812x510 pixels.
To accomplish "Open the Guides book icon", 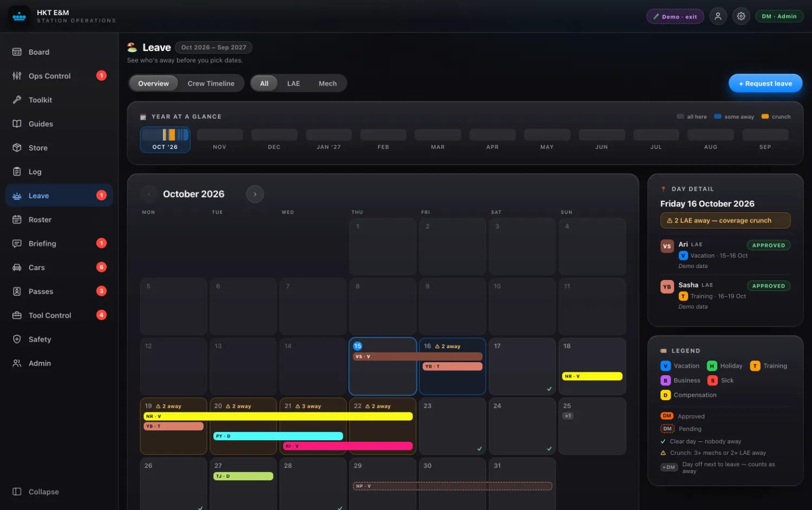I will coord(17,123).
